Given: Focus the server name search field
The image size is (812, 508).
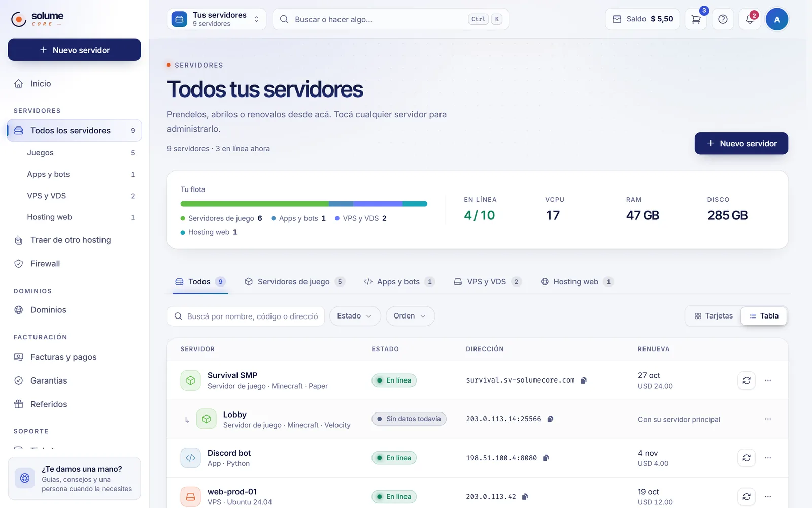Looking at the screenshot, I should pos(246,316).
